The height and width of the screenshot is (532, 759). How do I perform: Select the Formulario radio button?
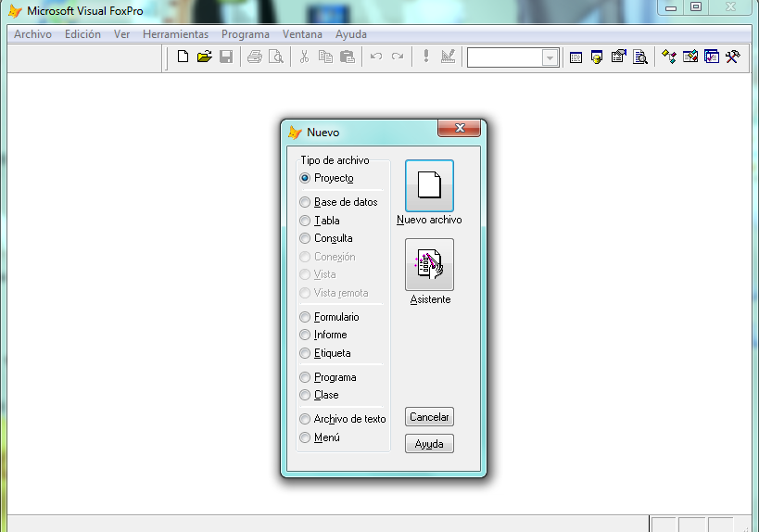pos(305,317)
